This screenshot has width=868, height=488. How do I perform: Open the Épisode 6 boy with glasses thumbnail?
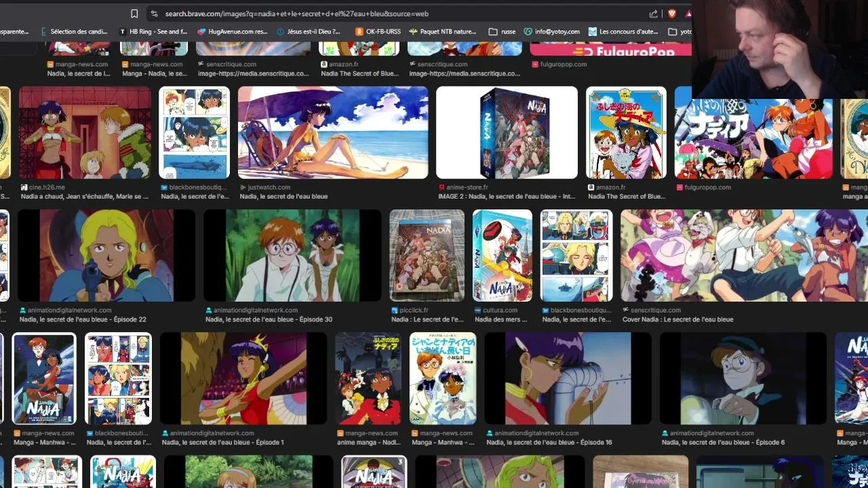pyautogui.click(x=743, y=378)
